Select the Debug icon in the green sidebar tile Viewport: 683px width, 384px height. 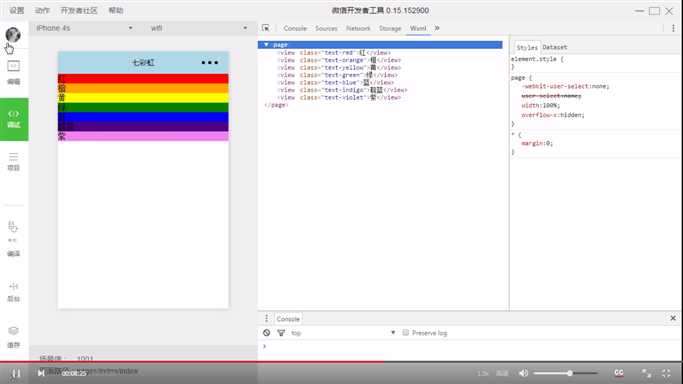[14, 114]
